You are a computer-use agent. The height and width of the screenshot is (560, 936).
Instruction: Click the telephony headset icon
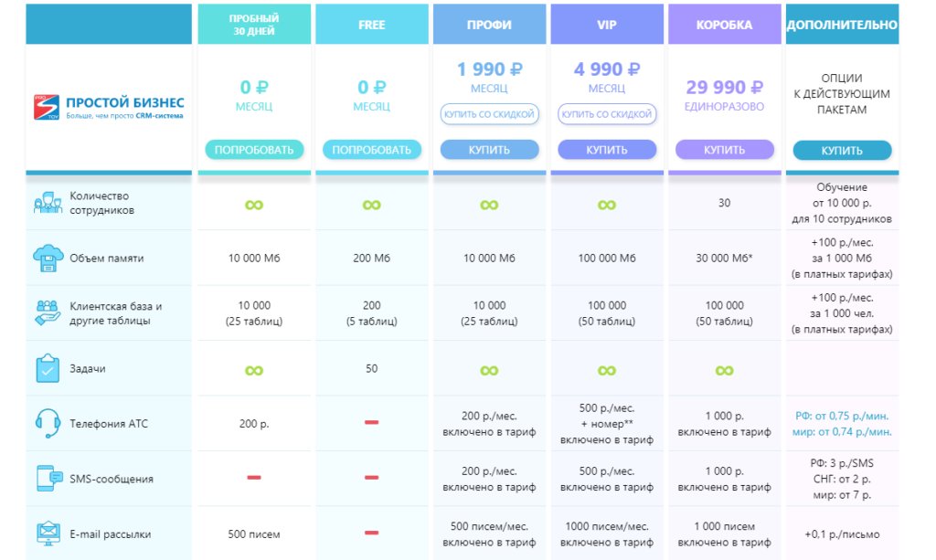(47, 423)
